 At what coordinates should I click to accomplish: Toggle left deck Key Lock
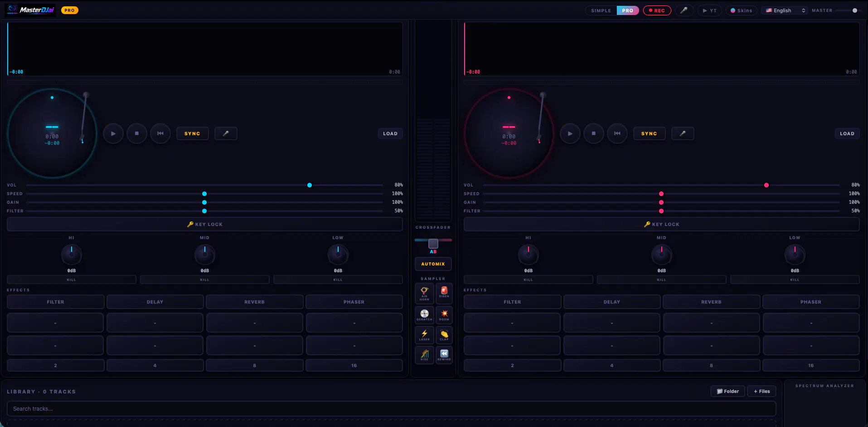pos(205,224)
